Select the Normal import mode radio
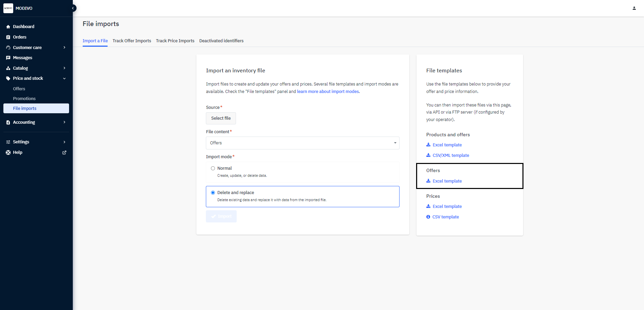 (213, 168)
